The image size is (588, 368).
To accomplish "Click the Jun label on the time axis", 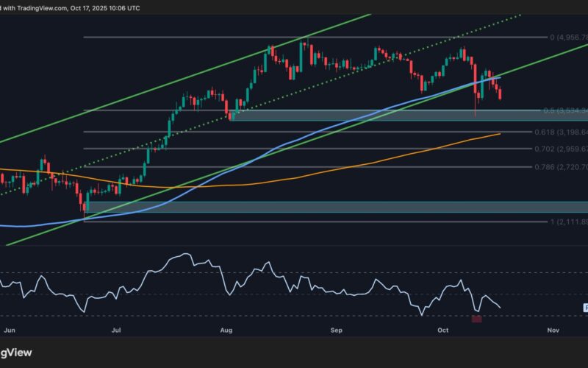I will click(8, 331).
